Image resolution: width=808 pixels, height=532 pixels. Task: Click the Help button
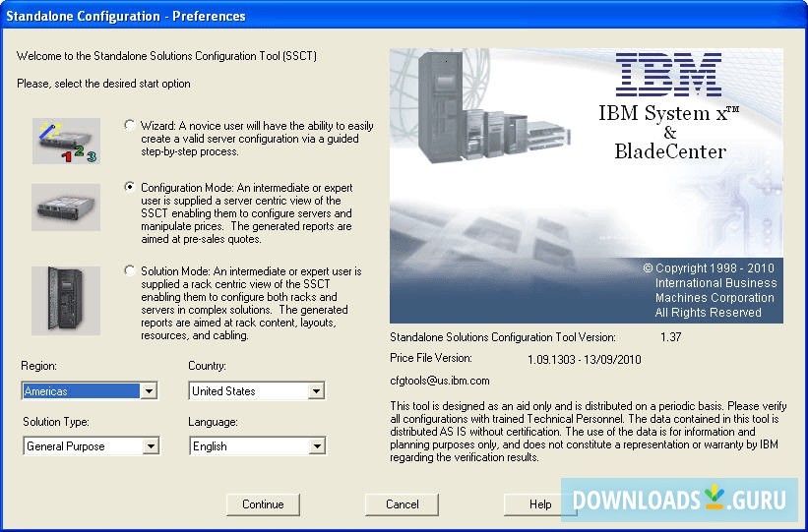coord(540,504)
